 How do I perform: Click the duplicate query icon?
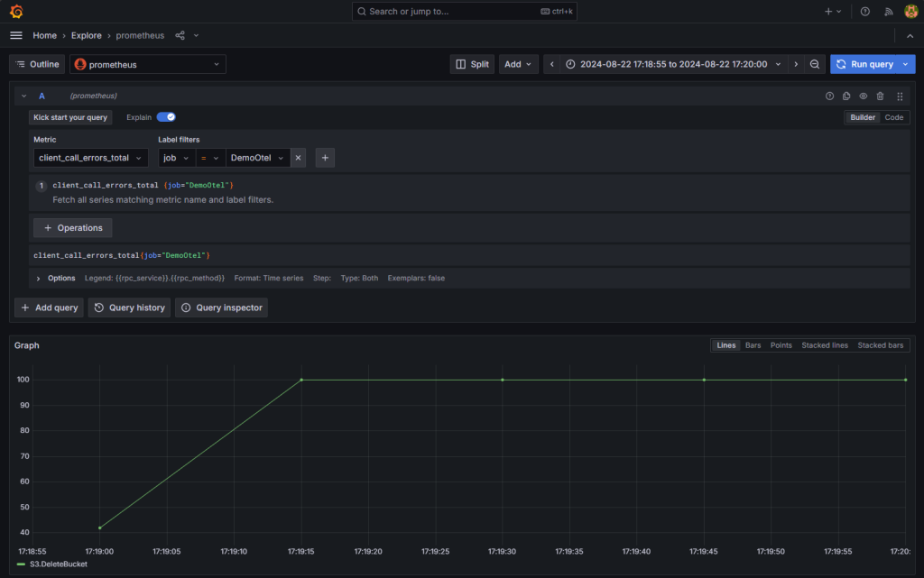click(x=845, y=96)
